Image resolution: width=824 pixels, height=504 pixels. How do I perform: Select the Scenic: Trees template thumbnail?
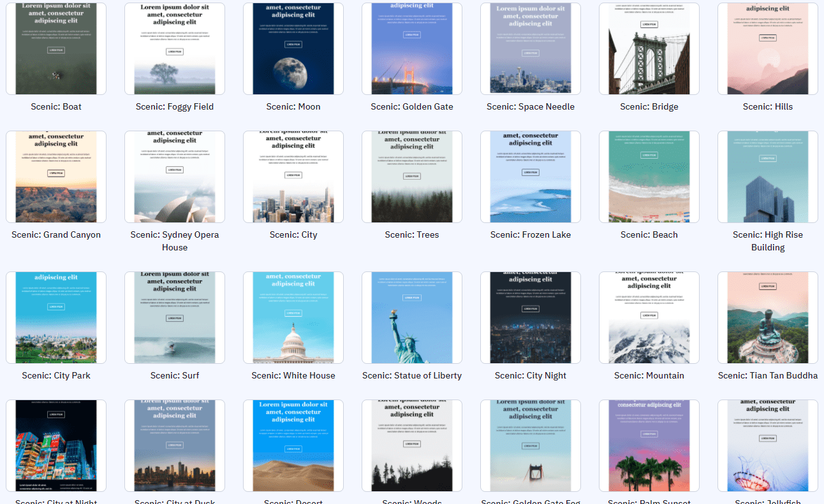(x=412, y=177)
